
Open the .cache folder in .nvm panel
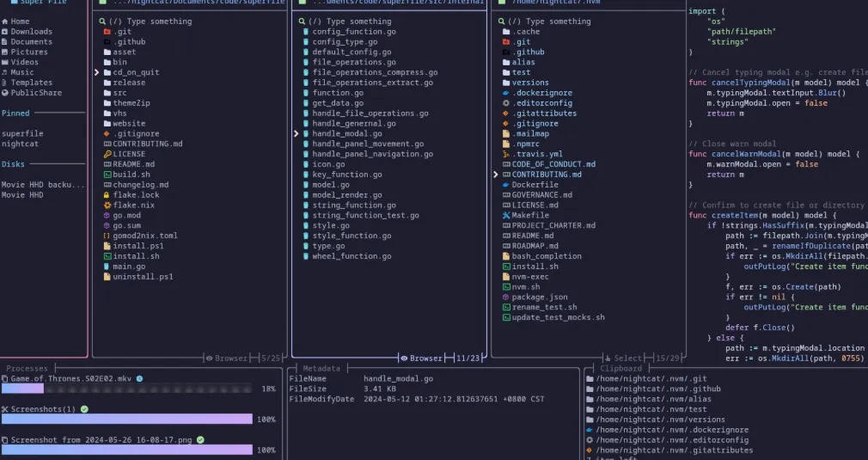click(x=525, y=32)
